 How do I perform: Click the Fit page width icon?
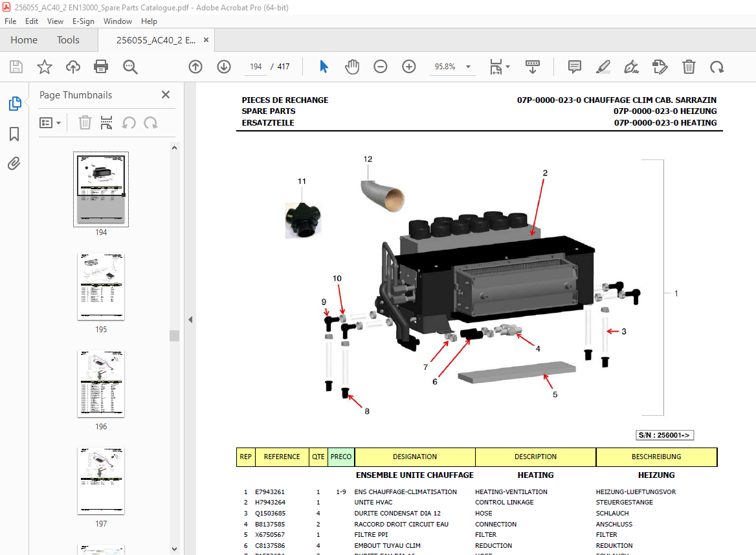tap(496, 67)
